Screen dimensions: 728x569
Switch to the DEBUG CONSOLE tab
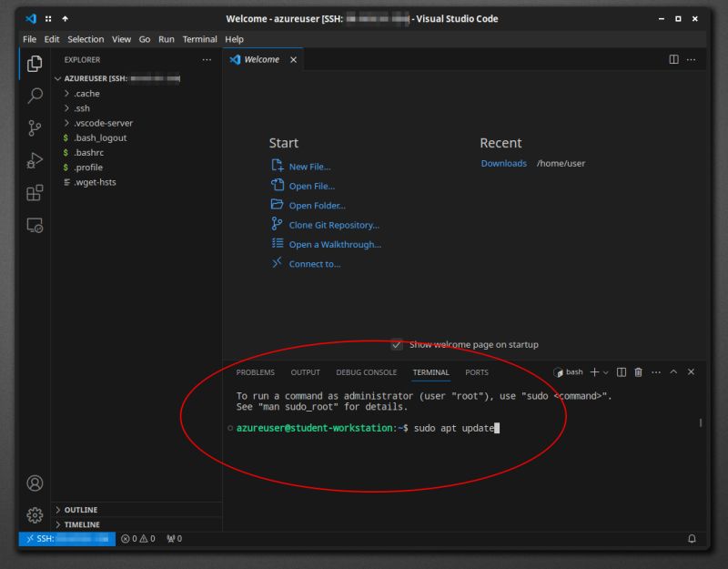[367, 372]
